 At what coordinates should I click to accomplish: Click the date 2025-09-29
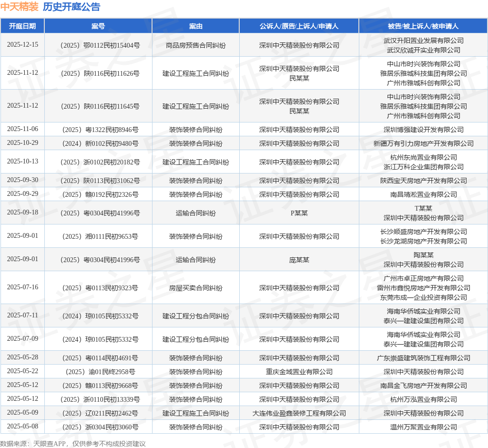pyautogui.click(x=22, y=194)
